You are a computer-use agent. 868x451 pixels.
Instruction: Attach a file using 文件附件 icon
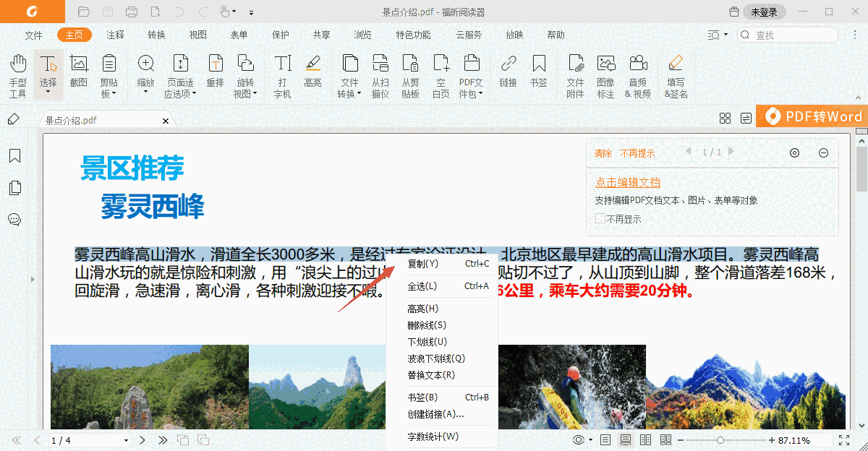click(575, 75)
